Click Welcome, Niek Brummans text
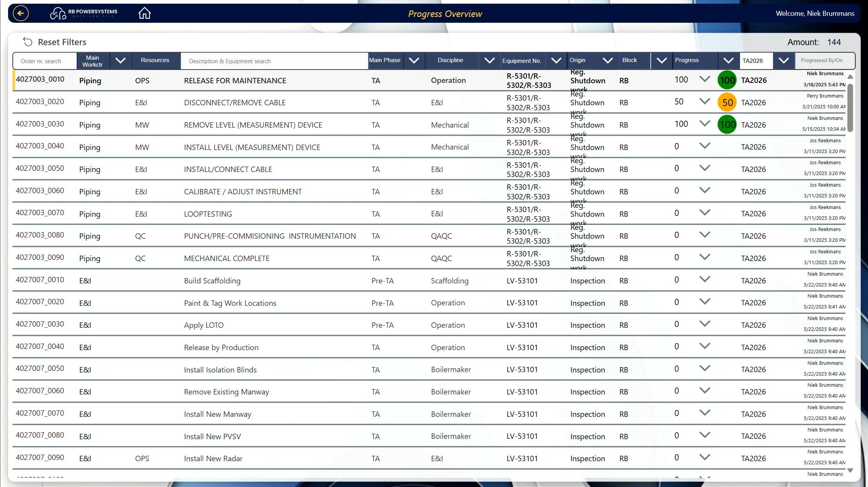Viewport: 868px width, 487px height. (815, 13)
